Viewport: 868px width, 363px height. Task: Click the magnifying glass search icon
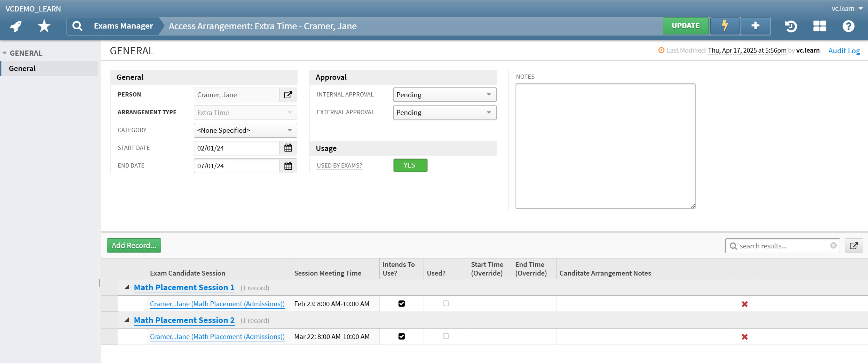[x=77, y=26]
